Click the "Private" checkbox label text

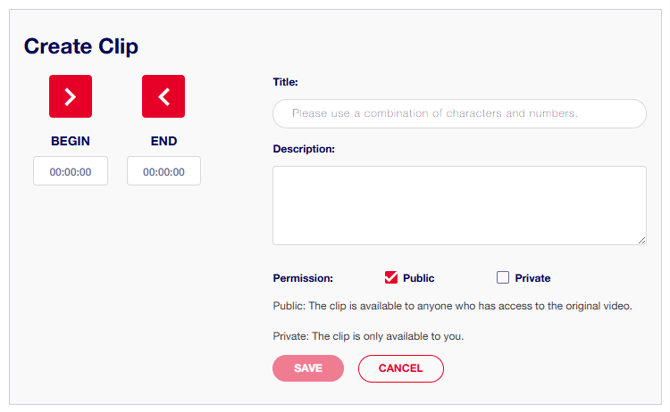(532, 278)
